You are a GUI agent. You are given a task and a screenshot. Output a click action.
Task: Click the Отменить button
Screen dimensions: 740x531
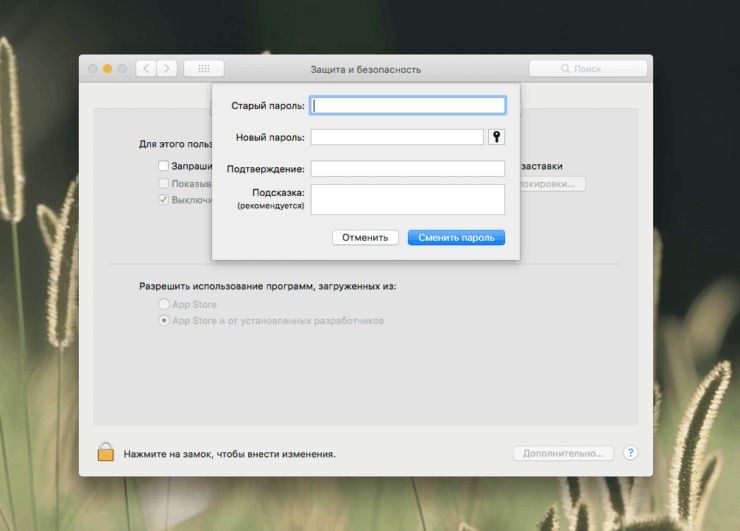click(365, 238)
